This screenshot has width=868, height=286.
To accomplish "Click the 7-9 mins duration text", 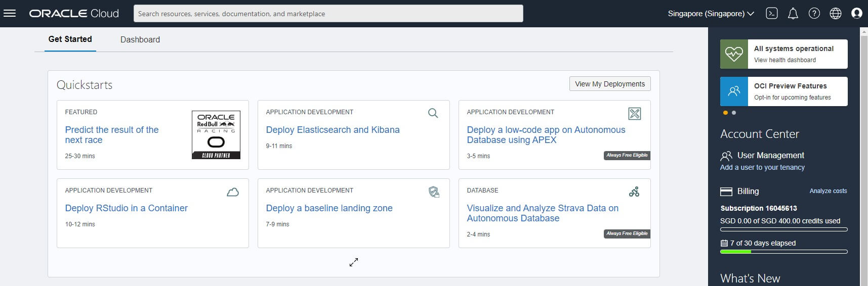I will (x=277, y=224).
